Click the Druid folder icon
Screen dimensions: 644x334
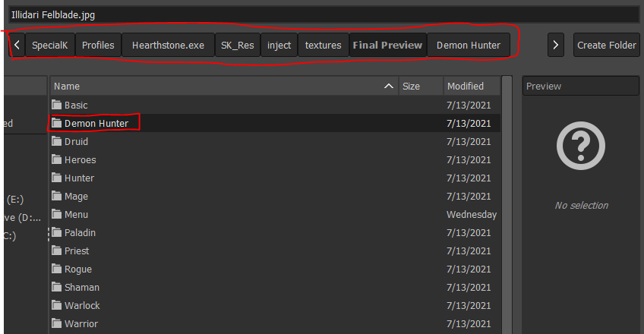click(x=57, y=142)
